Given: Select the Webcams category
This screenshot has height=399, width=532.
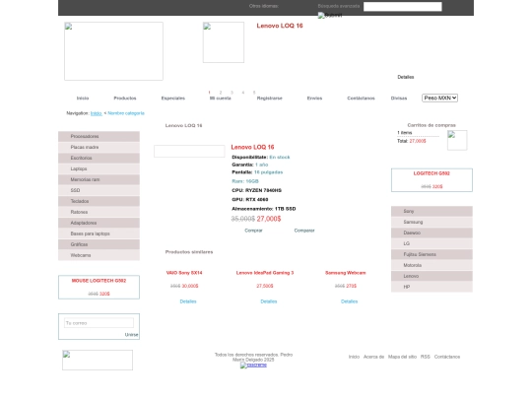Looking at the screenshot, I should [x=99, y=255].
